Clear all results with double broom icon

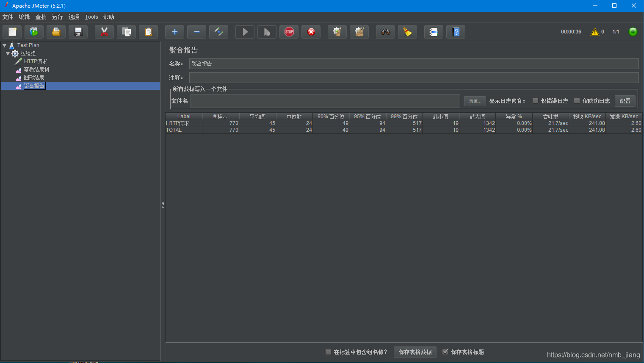(359, 32)
